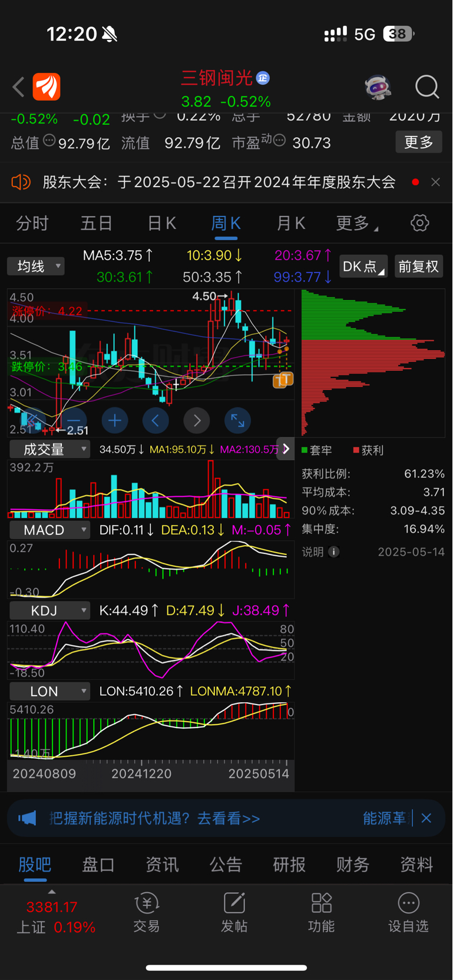
Task: Close the energy promo banner
Action: tap(426, 818)
